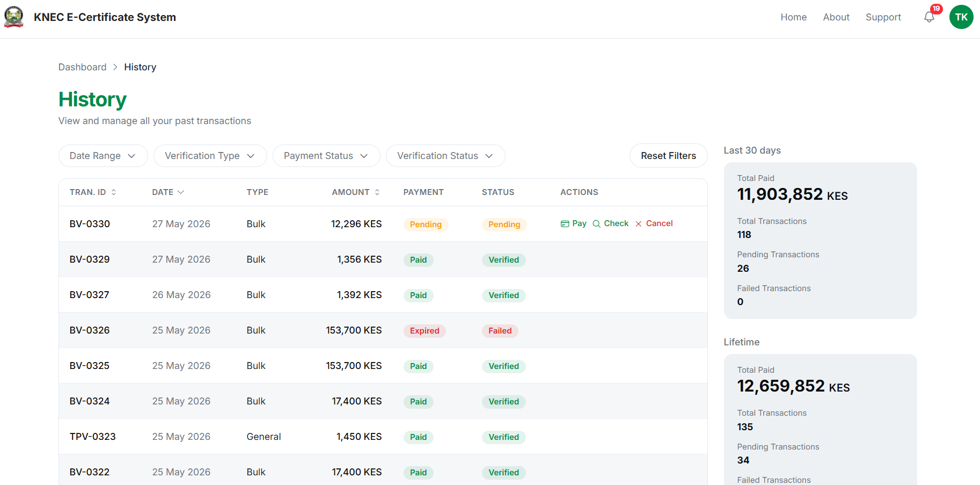The width and height of the screenshot is (980, 485).
Task: Click Lifetime total transactions 135
Action: click(745, 427)
